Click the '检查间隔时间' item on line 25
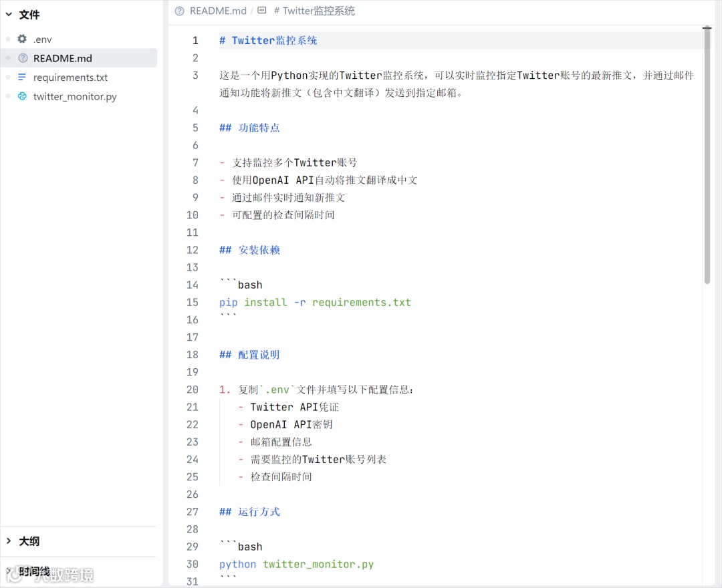Viewport: 722px width, 588px height. [281, 477]
